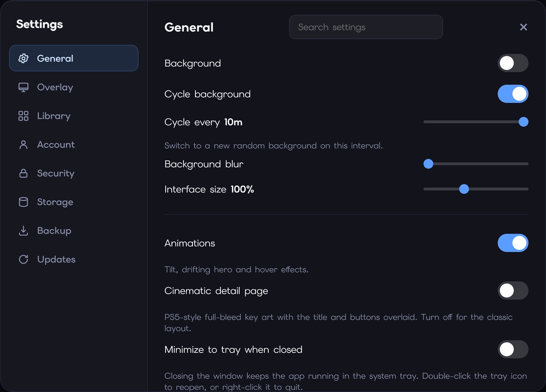Image resolution: width=546 pixels, height=392 pixels.
Task: Toggle Minimize to tray when closed
Action: point(513,349)
